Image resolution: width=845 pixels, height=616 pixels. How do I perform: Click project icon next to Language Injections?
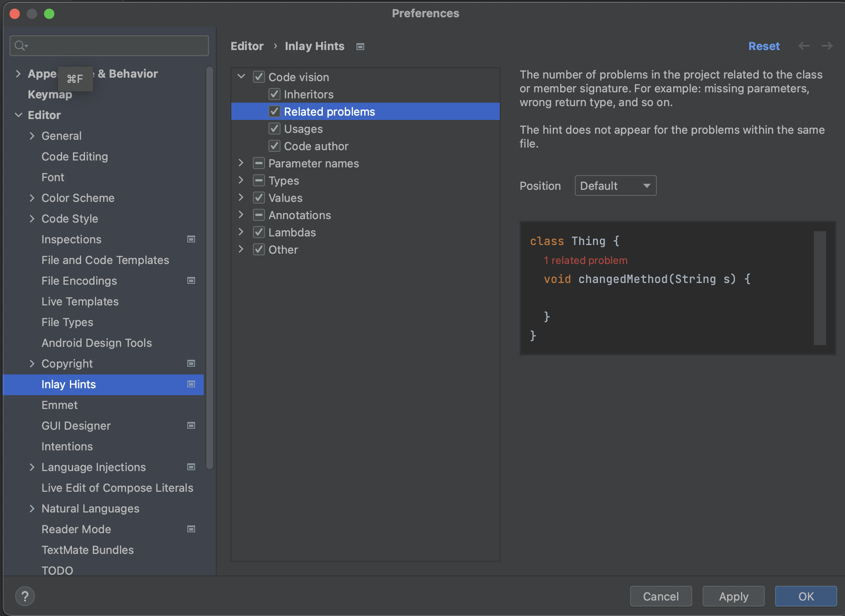point(191,467)
